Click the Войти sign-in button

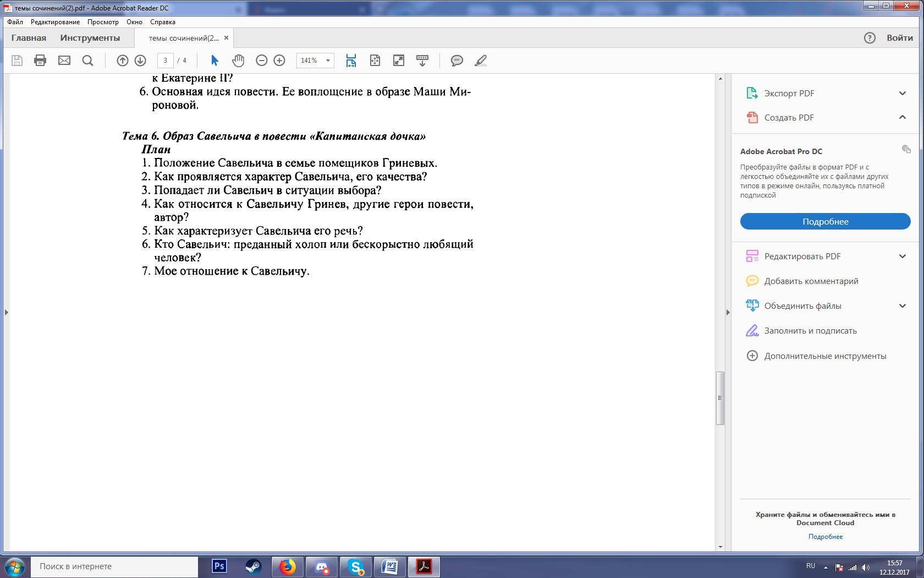click(900, 38)
